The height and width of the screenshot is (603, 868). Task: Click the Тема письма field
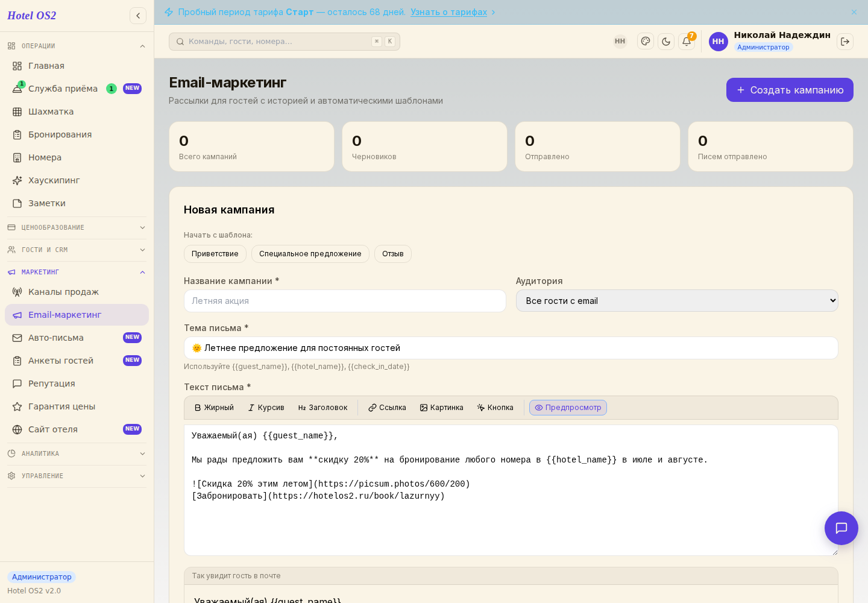(x=511, y=348)
